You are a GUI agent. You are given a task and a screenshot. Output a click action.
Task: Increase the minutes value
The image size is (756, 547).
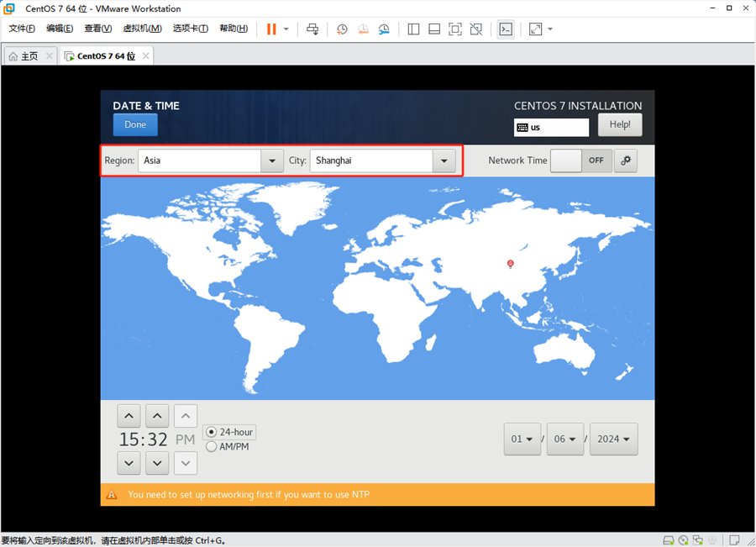click(x=157, y=416)
